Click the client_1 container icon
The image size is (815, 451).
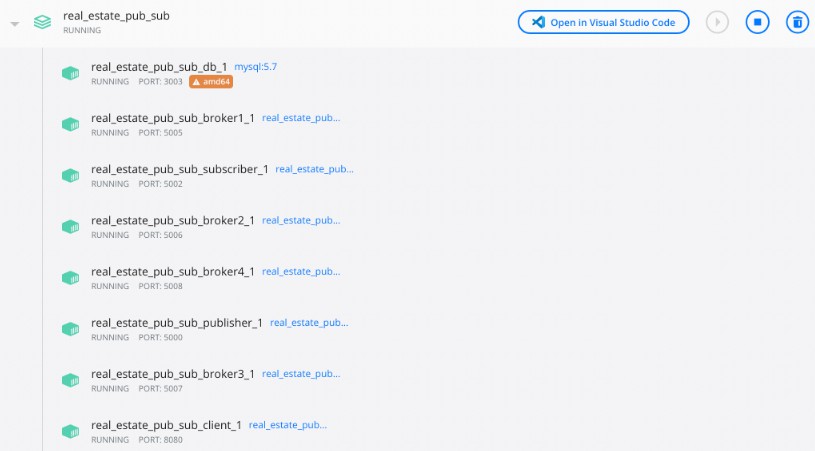[71, 431]
